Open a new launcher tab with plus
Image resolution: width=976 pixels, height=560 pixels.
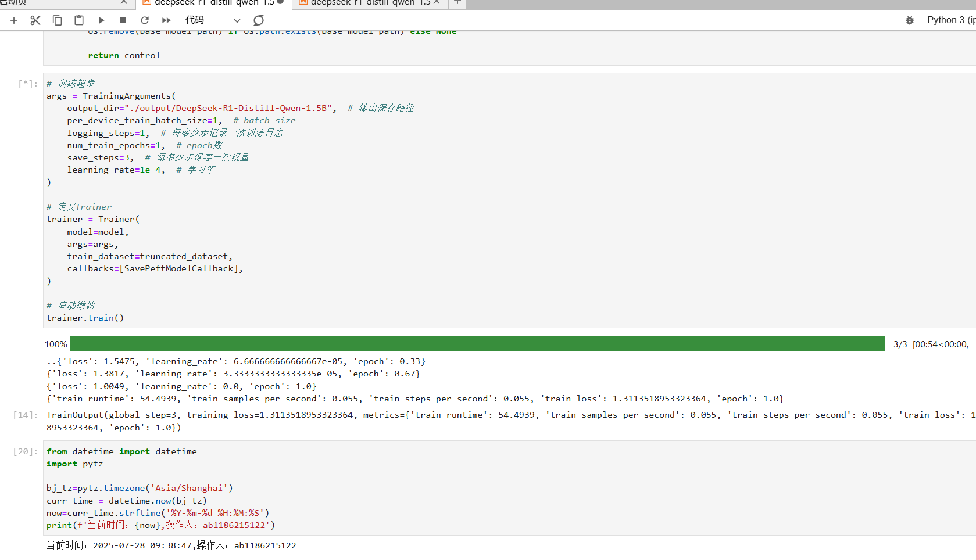click(x=457, y=3)
